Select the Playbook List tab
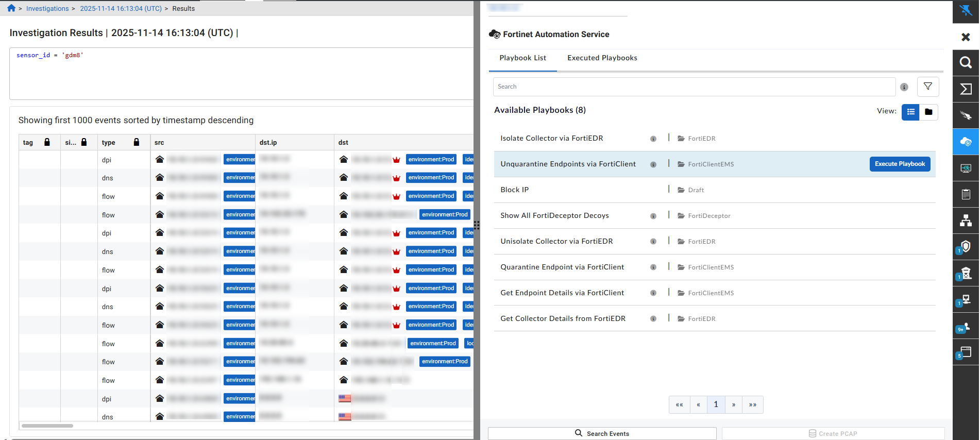This screenshot has width=980, height=440. (x=522, y=58)
